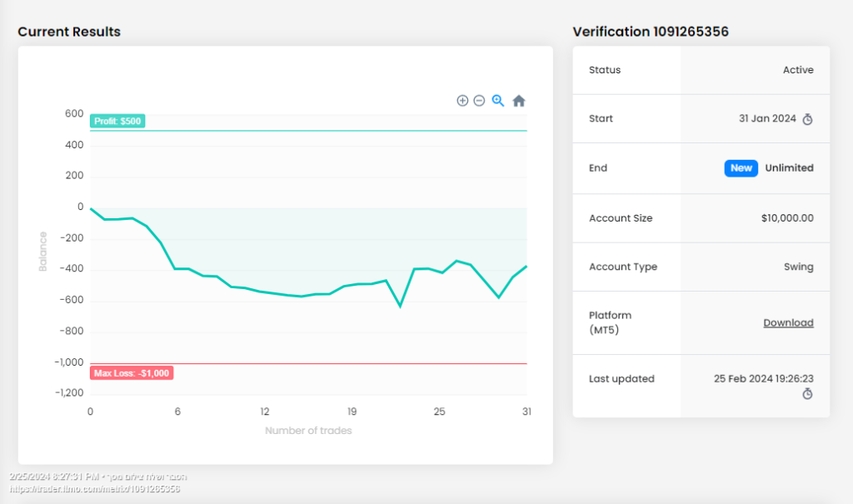Click the blue New badge
Screen dimensions: 853x504
tap(741, 168)
